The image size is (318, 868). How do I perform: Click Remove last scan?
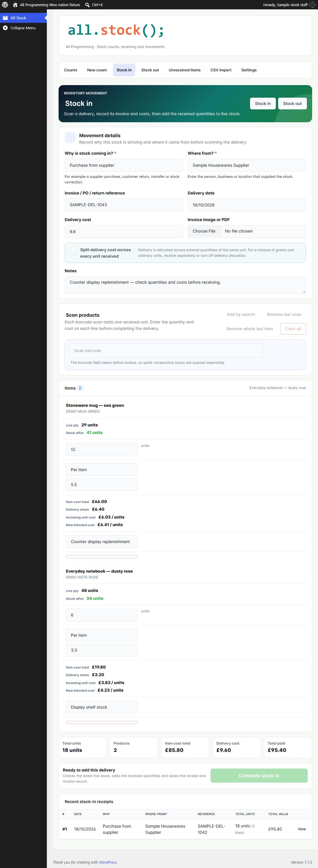284,314
